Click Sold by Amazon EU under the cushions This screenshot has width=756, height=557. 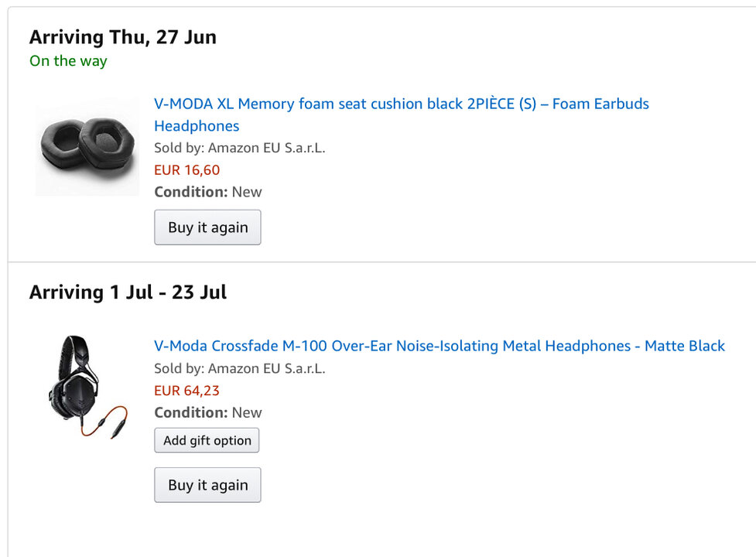point(239,148)
